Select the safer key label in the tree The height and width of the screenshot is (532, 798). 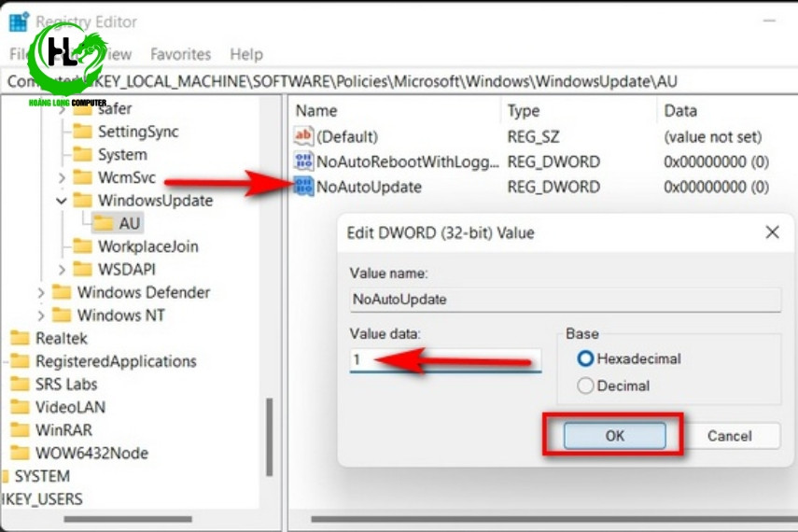(x=115, y=109)
